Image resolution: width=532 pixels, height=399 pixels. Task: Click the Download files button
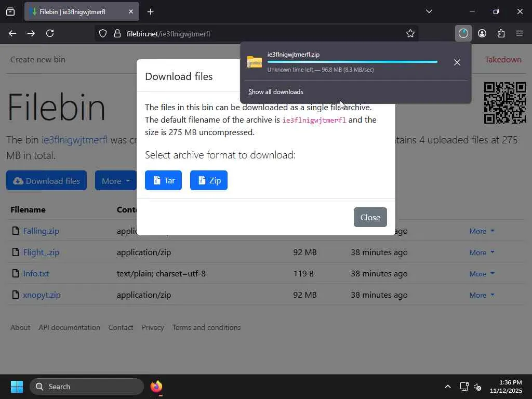(x=46, y=180)
